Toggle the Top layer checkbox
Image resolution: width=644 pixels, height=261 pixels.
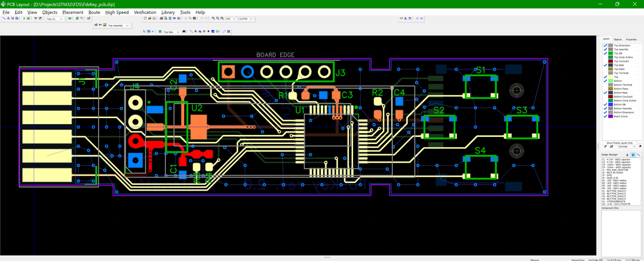click(605, 77)
